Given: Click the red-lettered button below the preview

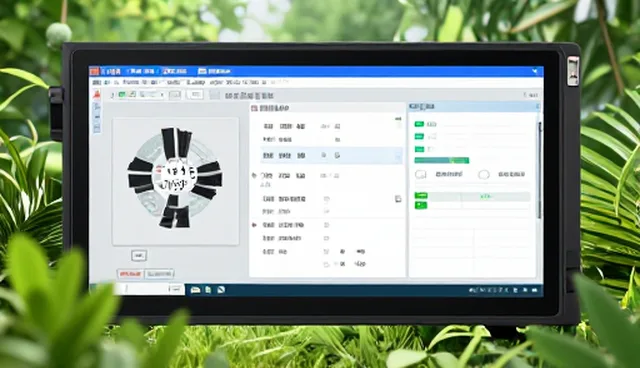Looking at the screenshot, I should tap(130, 274).
